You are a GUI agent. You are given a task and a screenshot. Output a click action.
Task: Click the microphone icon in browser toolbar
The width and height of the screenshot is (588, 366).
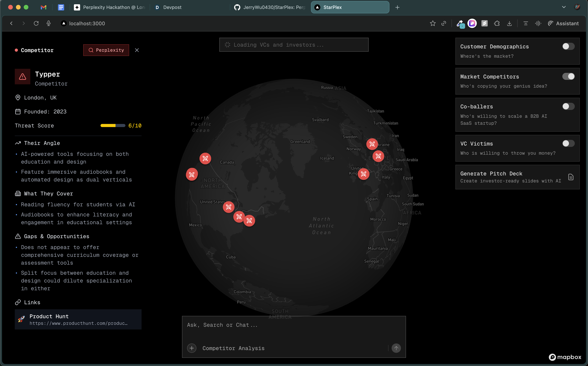click(x=48, y=23)
